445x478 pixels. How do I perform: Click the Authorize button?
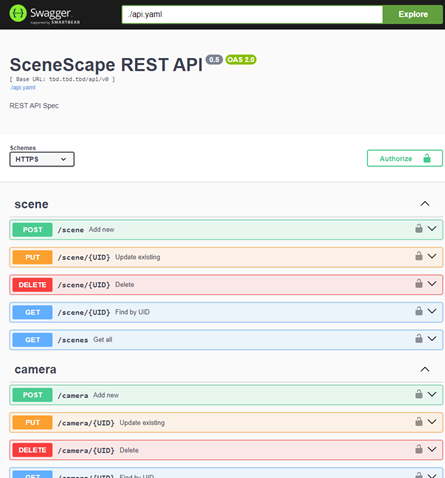(x=405, y=158)
